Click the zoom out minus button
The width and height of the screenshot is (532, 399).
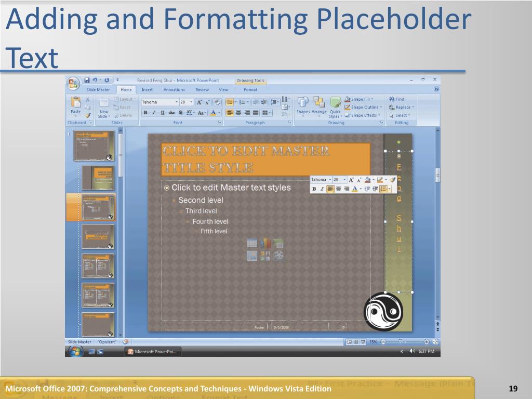click(x=383, y=342)
